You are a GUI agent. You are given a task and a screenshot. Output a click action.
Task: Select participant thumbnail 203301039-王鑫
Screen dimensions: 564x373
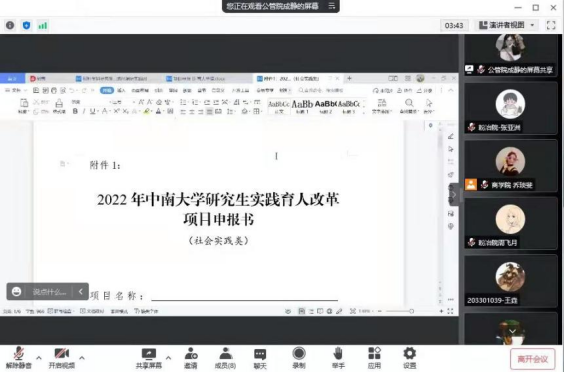(x=510, y=281)
